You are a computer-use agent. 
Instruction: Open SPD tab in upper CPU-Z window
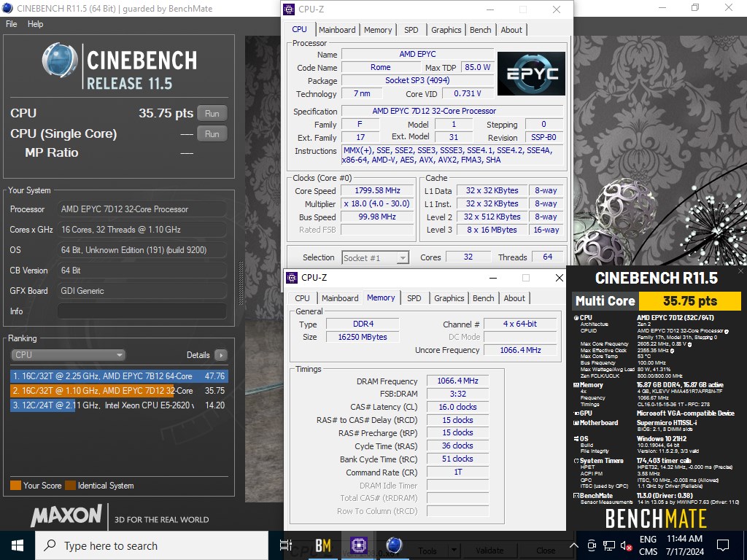pyautogui.click(x=411, y=29)
